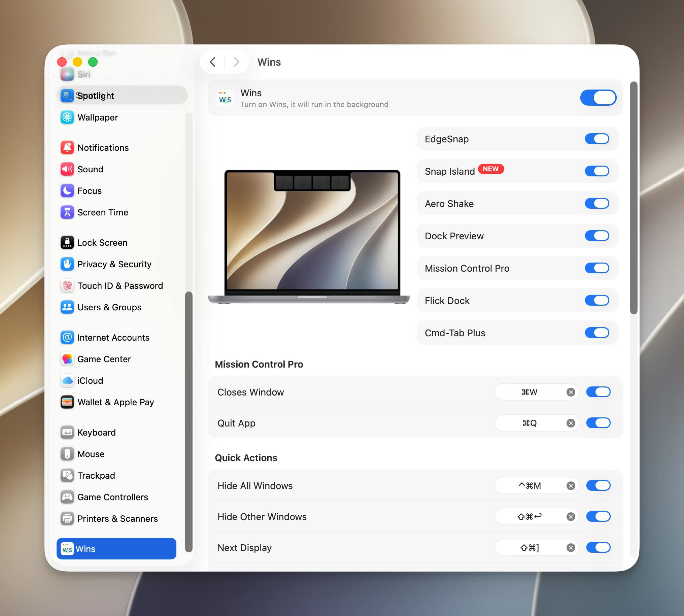The image size is (684, 616).
Task: Edit the ⌘W shortcut field
Action: coord(537,392)
